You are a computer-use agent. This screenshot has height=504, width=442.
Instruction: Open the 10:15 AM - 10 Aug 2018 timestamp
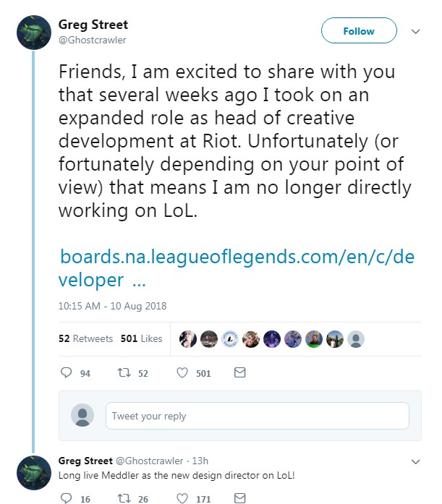112,306
